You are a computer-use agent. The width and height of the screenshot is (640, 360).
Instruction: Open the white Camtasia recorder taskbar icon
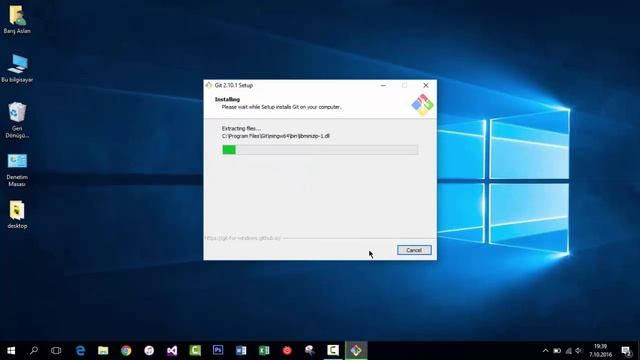[333, 351]
